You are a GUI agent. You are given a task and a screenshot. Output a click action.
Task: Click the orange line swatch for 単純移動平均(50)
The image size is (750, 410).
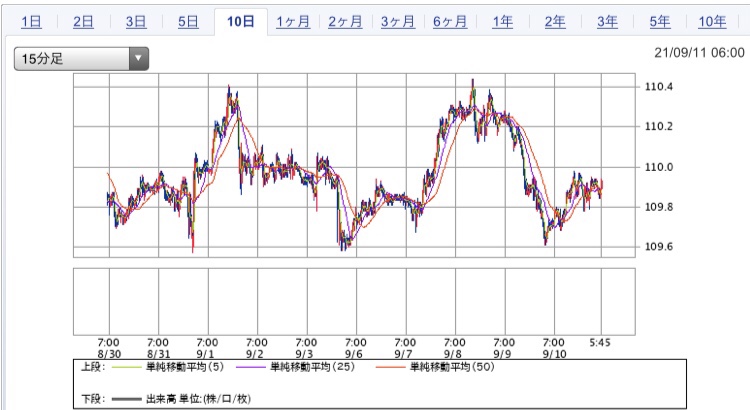pyautogui.click(x=390, y=367)
